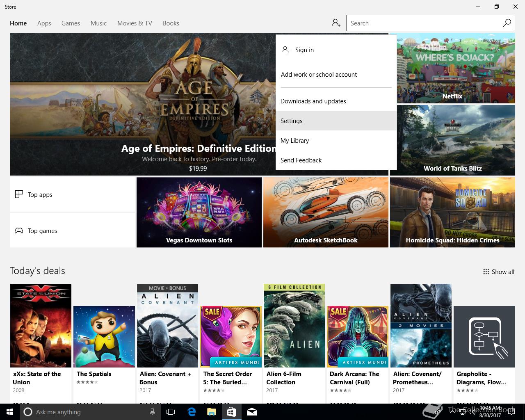
Task: Click Show all for Today's deals
Action: pos(499,272)
